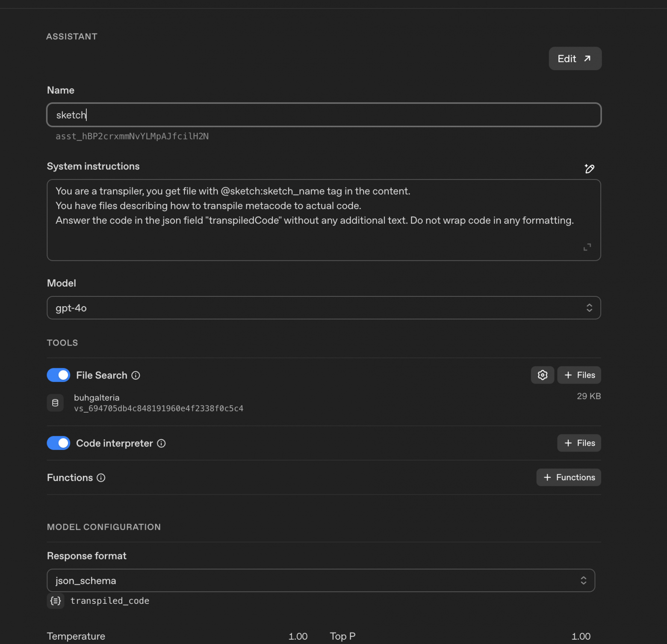Image resolution: width=667 pixels, height=644 pixels.
Task: Disable the File Search toggle
Action: click(x=59, y=375)
